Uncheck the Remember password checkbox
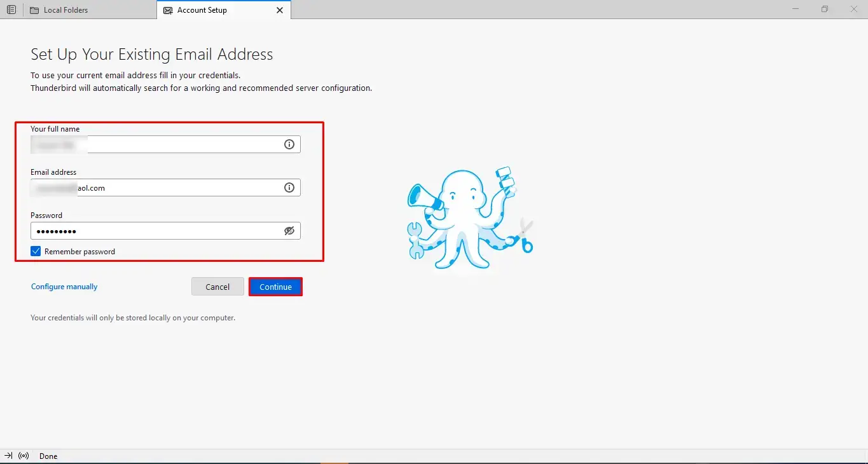This screenshot has width=868, height=464. tap(36, 252)
